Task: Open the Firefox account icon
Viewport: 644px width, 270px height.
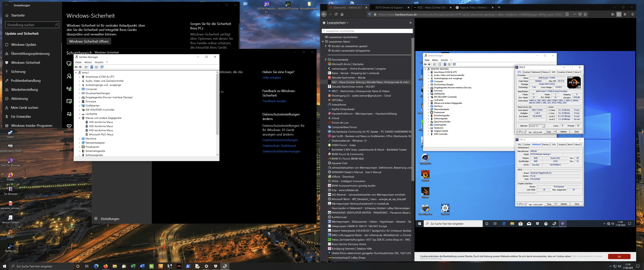Action: [625, 14]
